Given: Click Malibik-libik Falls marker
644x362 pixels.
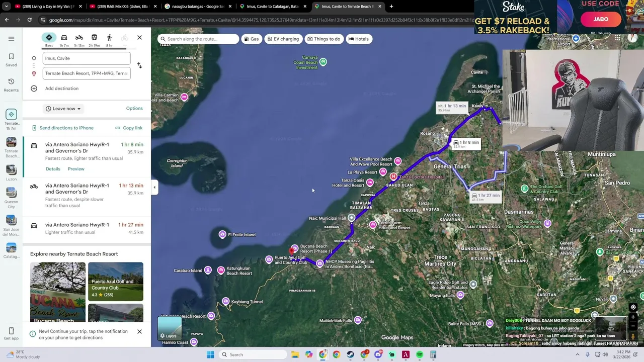Looking at the screenshot, I should tap(358, 320).
